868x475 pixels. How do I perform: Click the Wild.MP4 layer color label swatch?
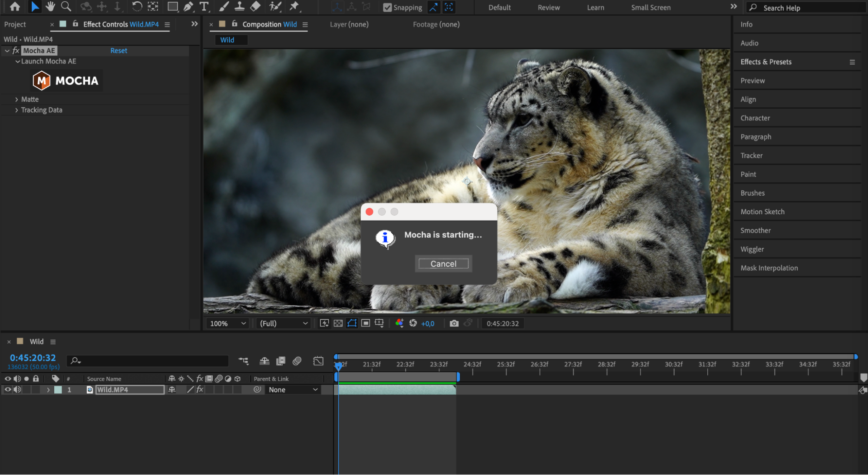(x=58, y=390)
